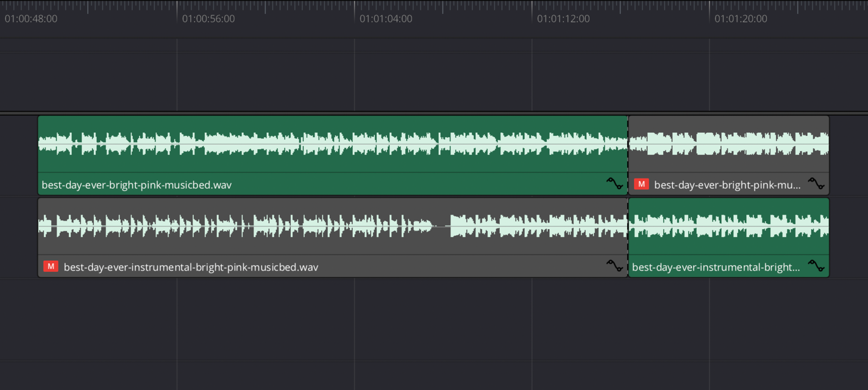Image resolution: width=868 pixels, height=390 pixels.
Task: Open curve icon on green instrumental clip
Action: [816, 266]
